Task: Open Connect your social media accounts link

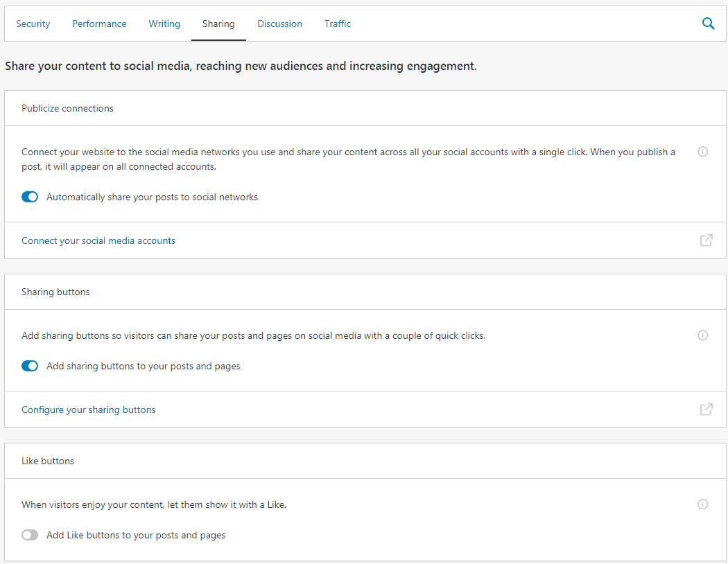Action: click(98, 240)
